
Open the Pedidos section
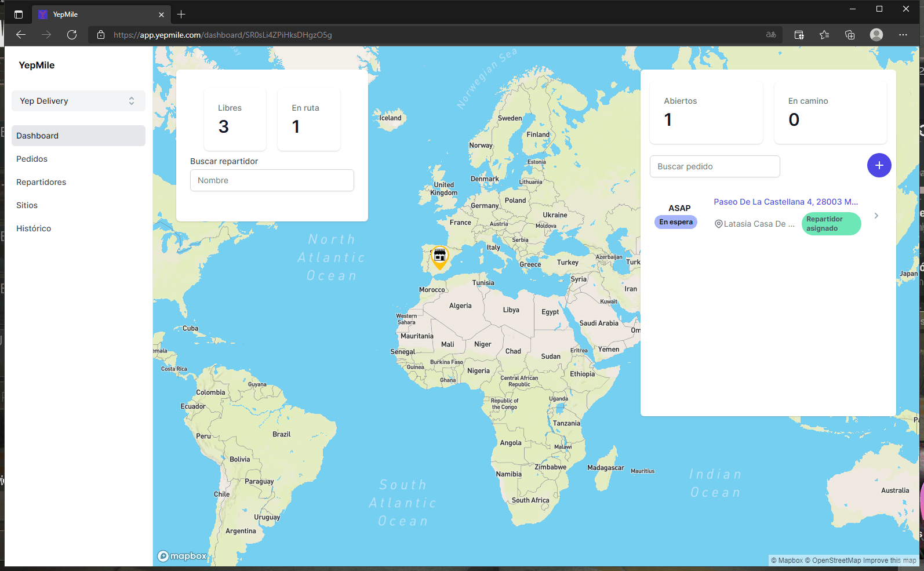(32, 159)
